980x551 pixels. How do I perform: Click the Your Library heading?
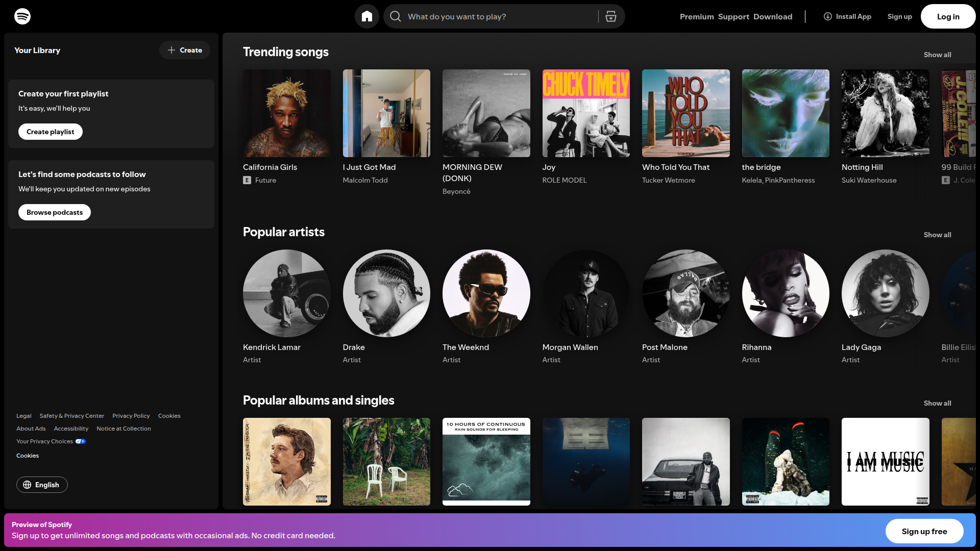coord(37,50)
